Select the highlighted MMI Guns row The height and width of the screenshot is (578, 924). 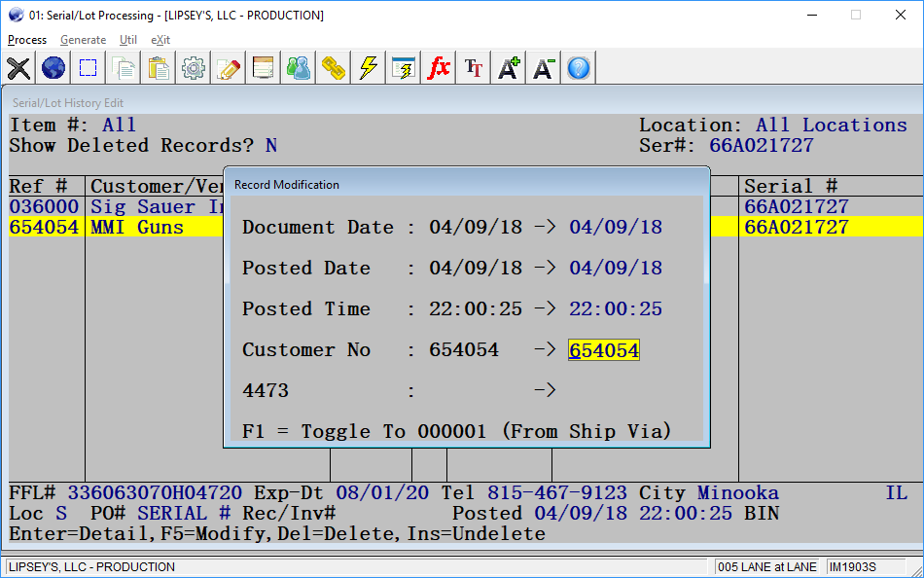tap(116, 227)
